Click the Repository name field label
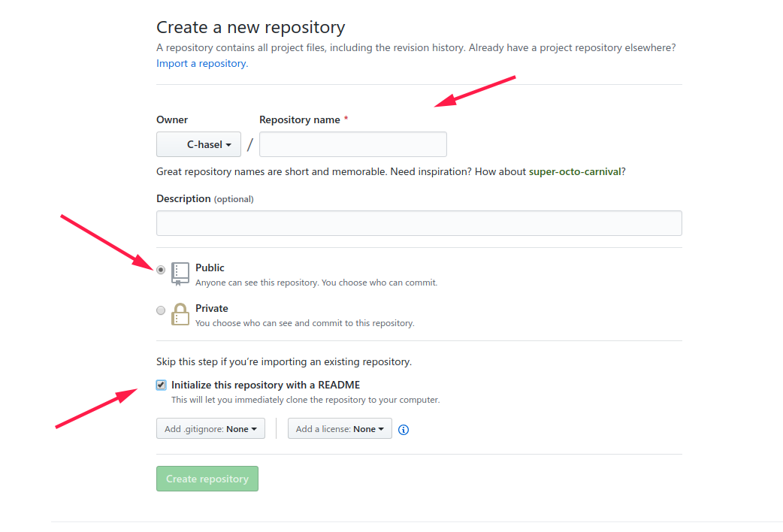This screenshot has height=532, width=783. (x=300, y=119)
